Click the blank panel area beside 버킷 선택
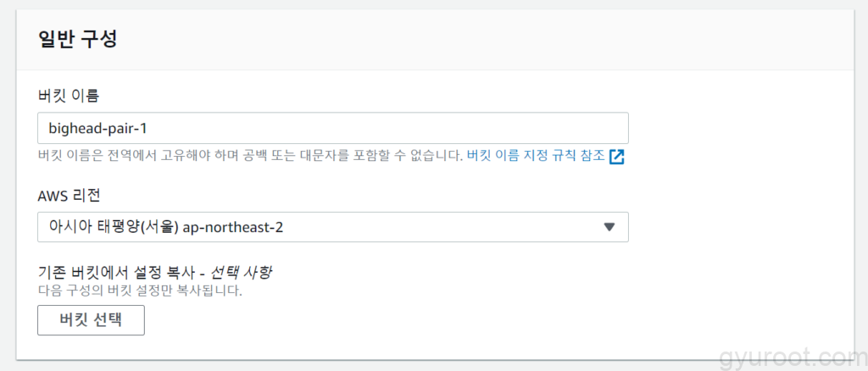The image size is (868, 371). [x=424, y=320]
